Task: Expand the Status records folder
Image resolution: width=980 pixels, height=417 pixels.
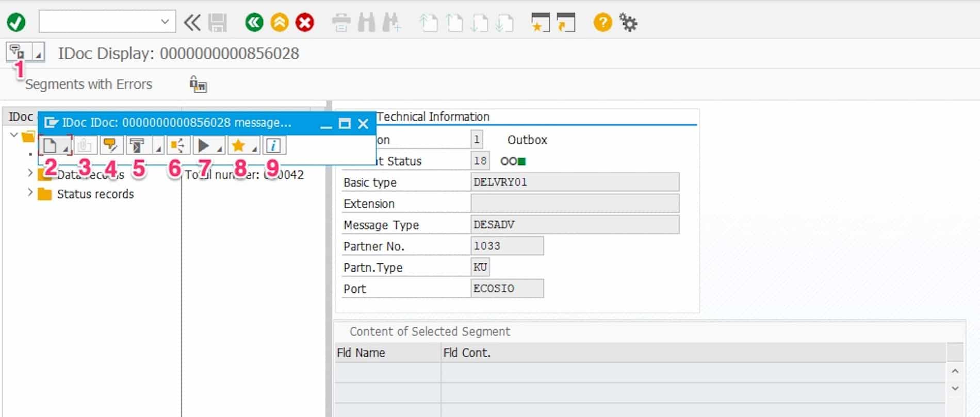Action: point(30,193)
